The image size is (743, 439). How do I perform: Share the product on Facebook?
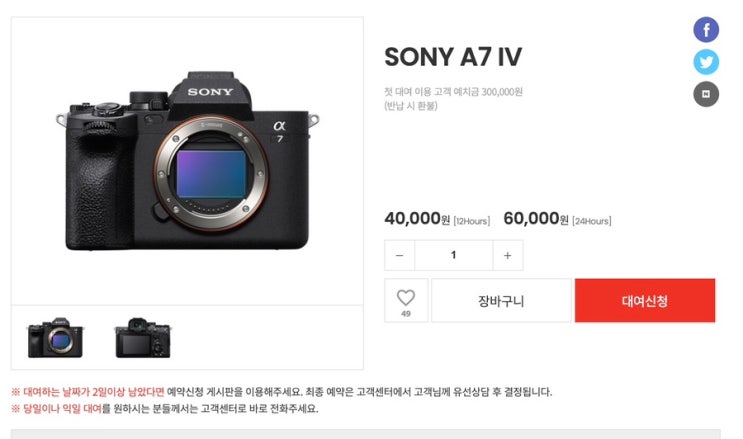click(706, 30)
